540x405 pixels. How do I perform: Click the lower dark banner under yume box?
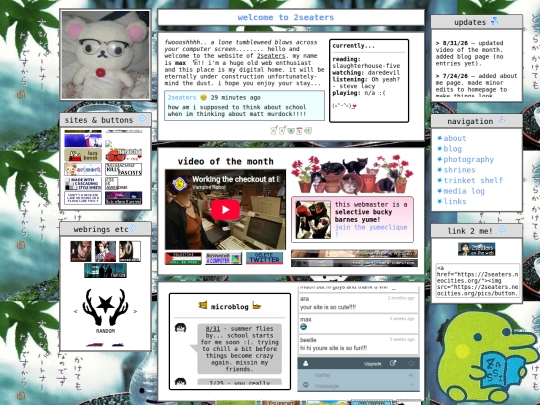354,263
